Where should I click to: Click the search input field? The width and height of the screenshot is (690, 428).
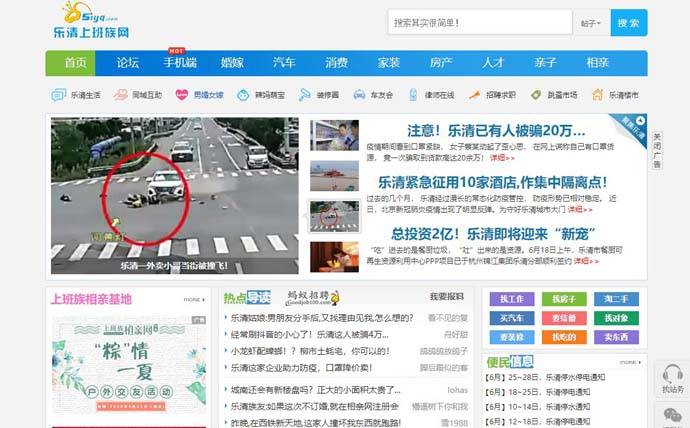pos(480,23)
